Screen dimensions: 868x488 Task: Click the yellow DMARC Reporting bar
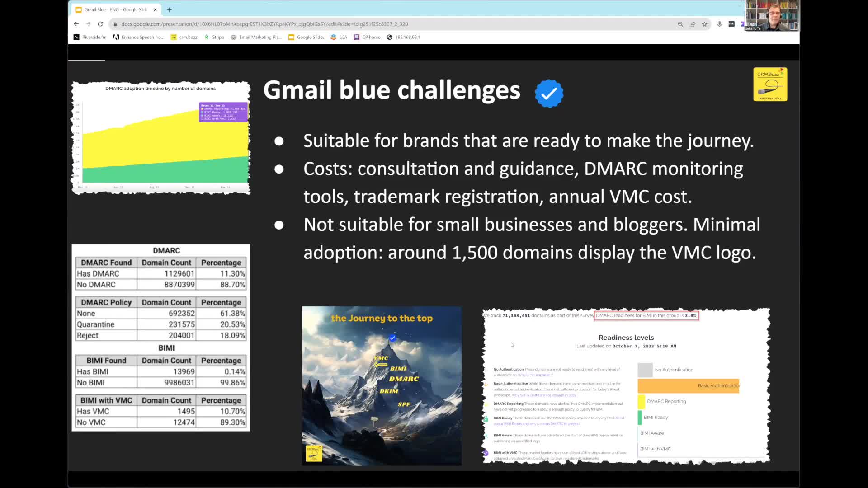[642, 402]
